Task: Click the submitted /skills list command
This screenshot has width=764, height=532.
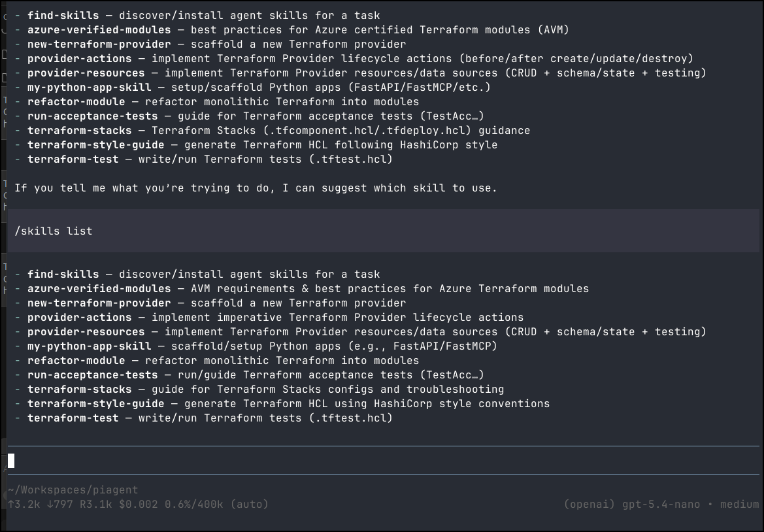Action: pyautogui.click(x=54, y=231)
